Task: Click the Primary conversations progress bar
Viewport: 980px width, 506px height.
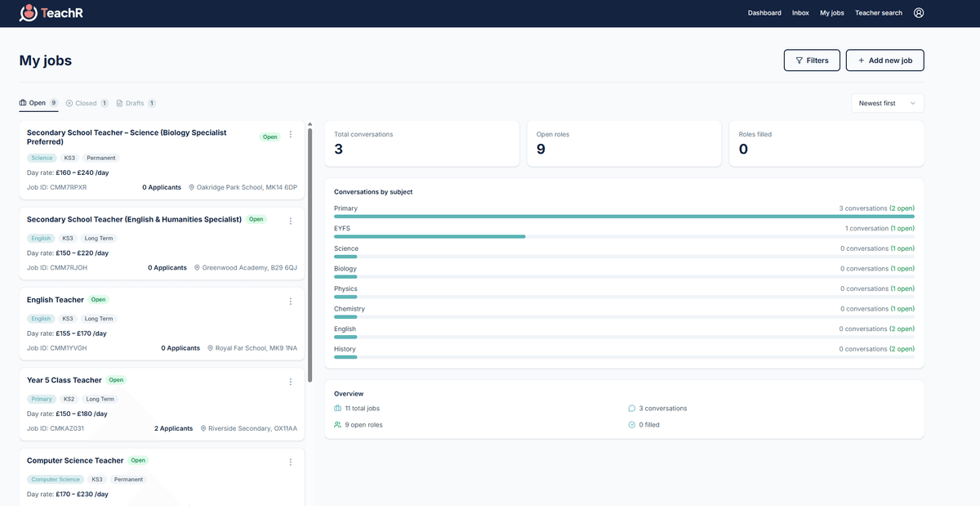Action: click(x=624, y=217)
